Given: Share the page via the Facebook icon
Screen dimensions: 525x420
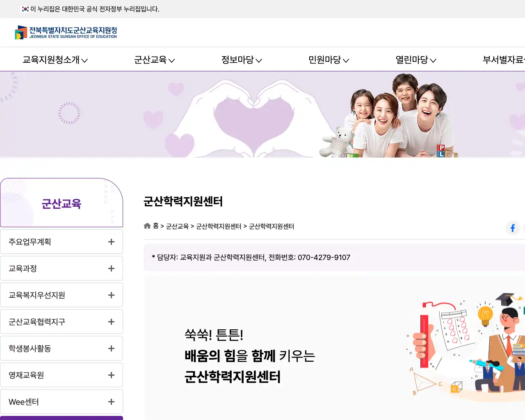Looking at the screenshot, I should [x=512, y=228].
